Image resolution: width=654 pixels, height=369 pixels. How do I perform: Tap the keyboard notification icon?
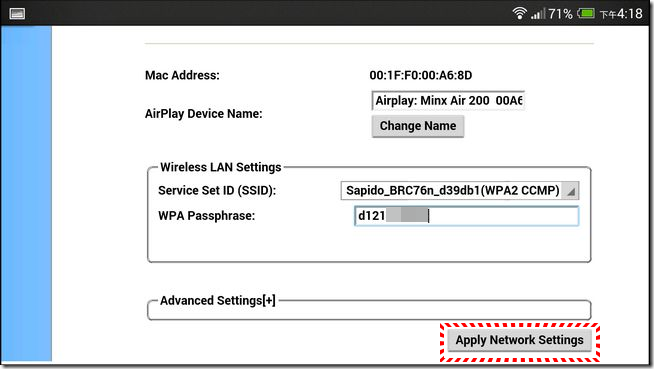point(17,14)
